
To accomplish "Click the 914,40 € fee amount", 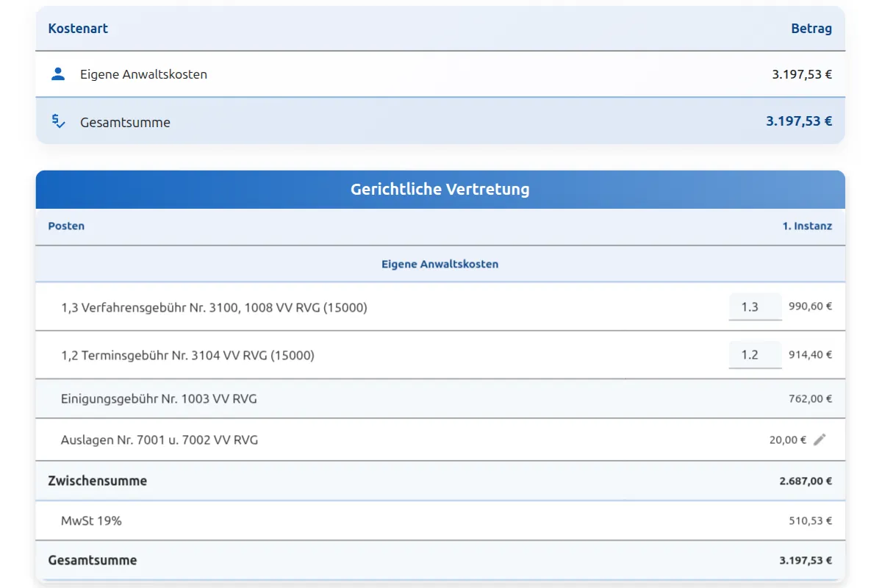I will point(811,354).
